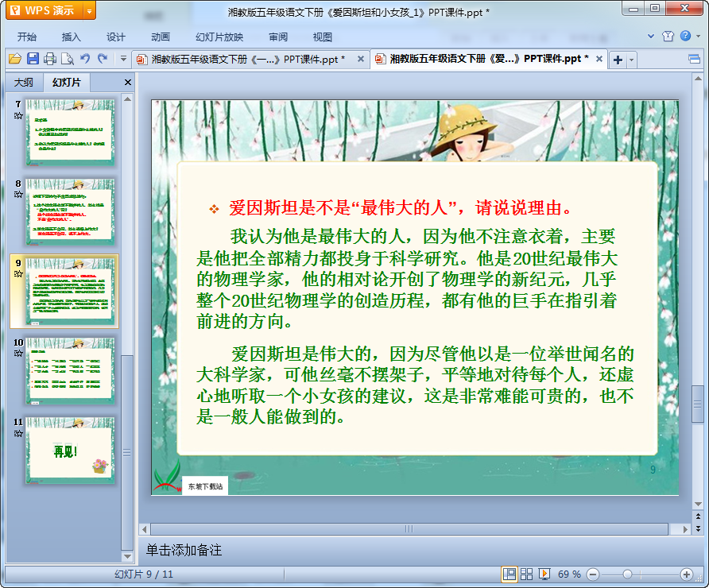Switch the side panel to the 大纲 outline tab
The image size is (709, 588).
24,83
